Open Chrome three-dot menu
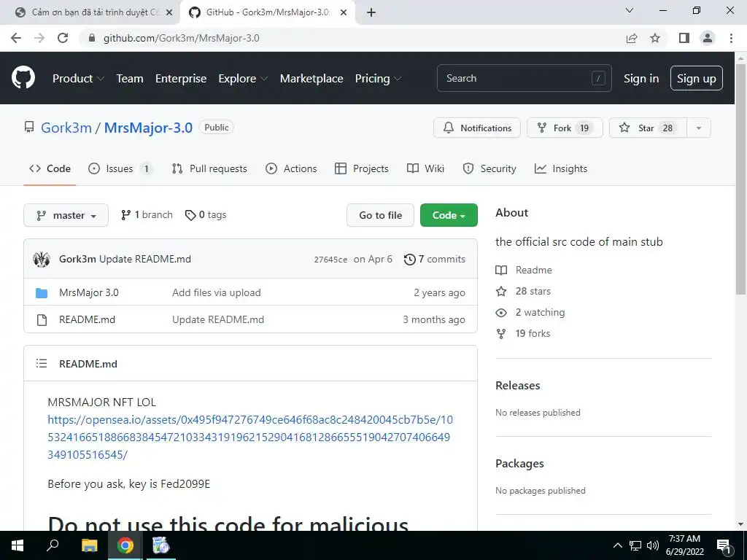Screen dimensions: 747x560 (731, 38)
